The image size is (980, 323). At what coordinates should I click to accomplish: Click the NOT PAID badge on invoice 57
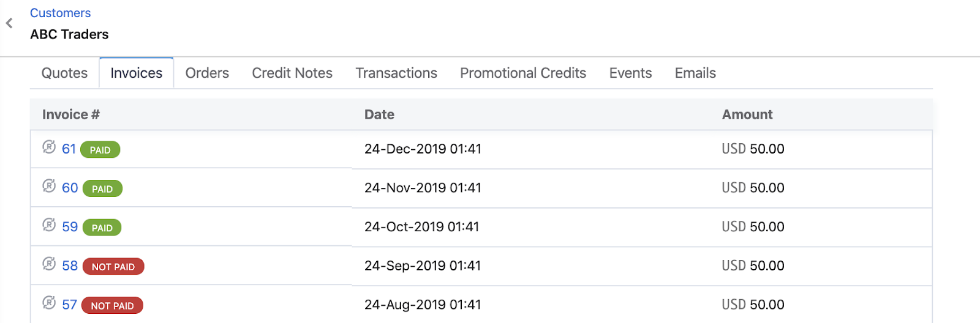112,305
